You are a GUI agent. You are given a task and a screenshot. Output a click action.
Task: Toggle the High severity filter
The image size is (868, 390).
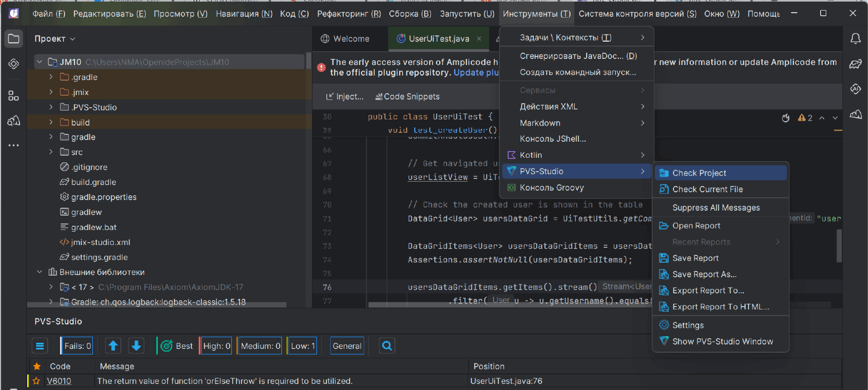pos(216,346)
